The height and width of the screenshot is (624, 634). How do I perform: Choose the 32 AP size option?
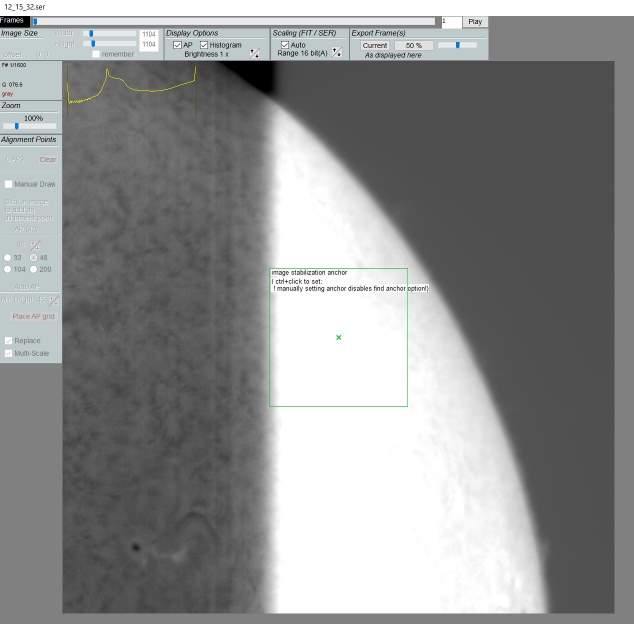pos(7,258)
